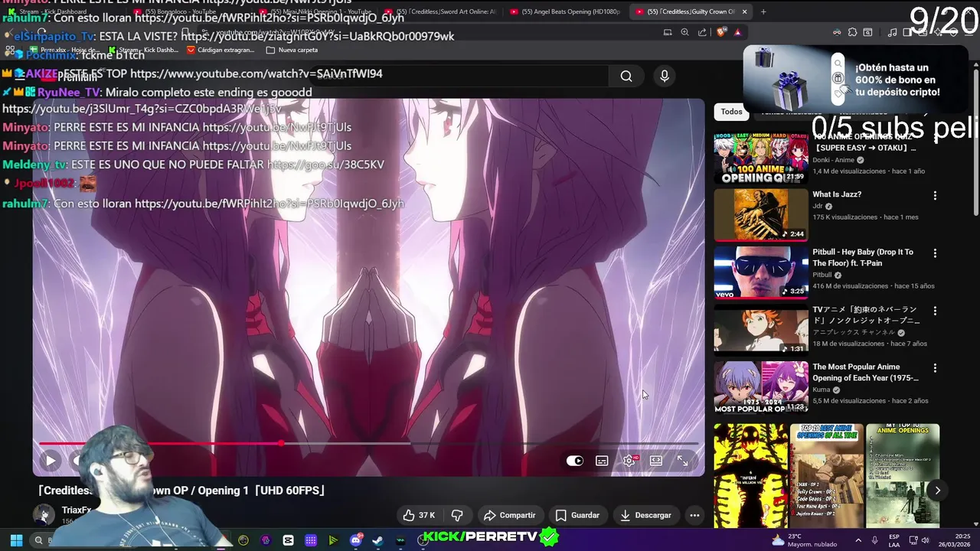The image size is (980, 551).
Task: Open the Most Popular Anime Opening video
Action: [761, 387]
